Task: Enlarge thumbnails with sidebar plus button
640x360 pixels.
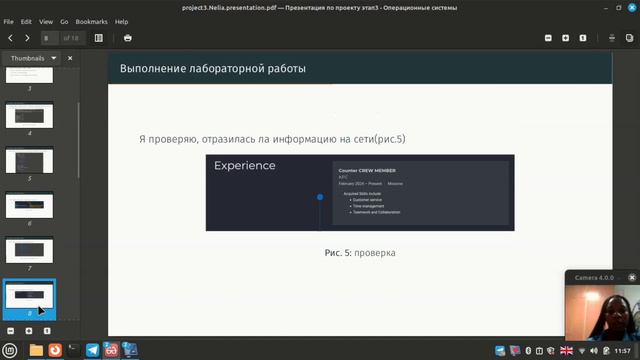Action: [29, 331]
